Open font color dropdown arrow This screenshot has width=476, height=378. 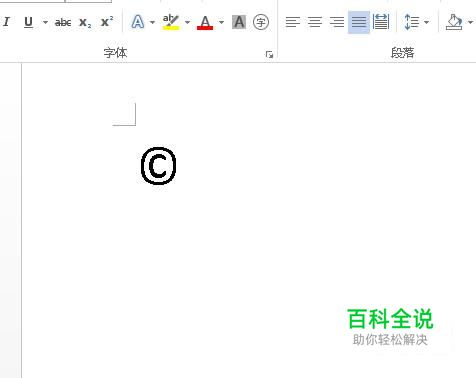[x=221, y=22]
